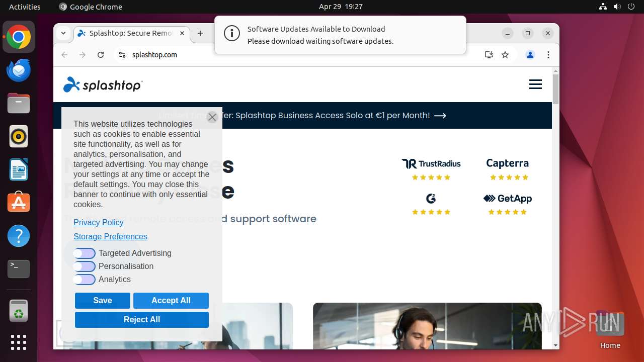Image resolution: width=644 pixels, height=362 pixels.
Task: Close the Splashtop browser tab
Action: [x=182, y=33]
